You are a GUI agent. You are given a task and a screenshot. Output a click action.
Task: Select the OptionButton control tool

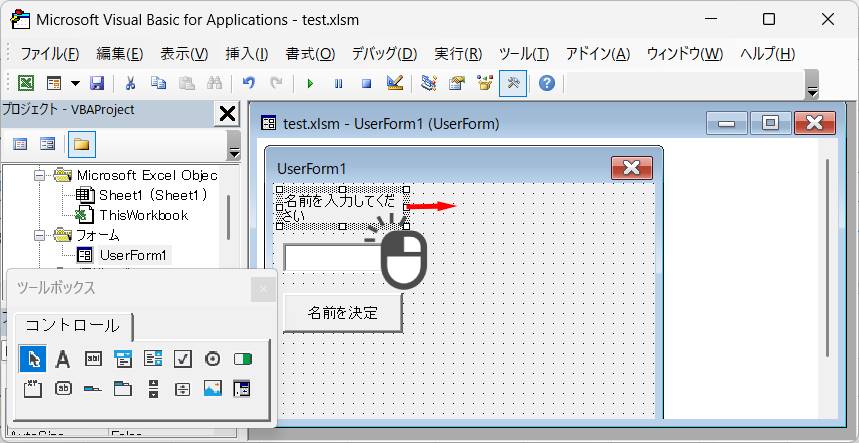(212, 359)
